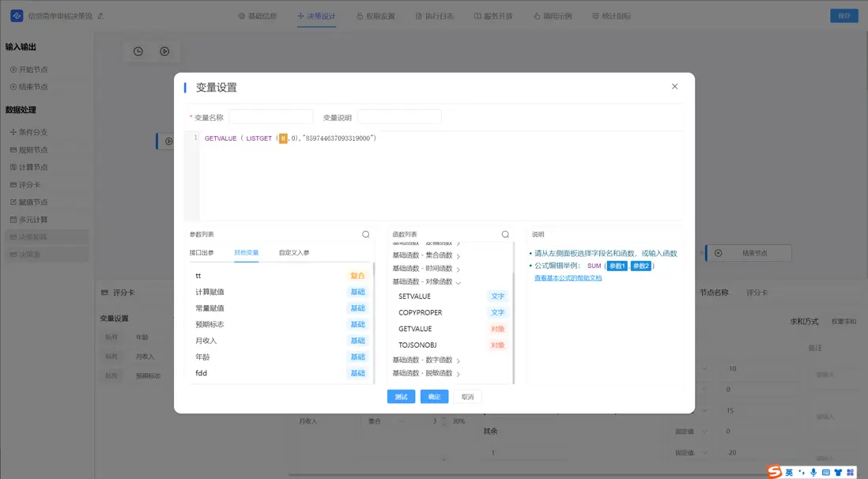Select the 预期标志 variable
This screenshot has height=479, width=868.
click(281, 324)
